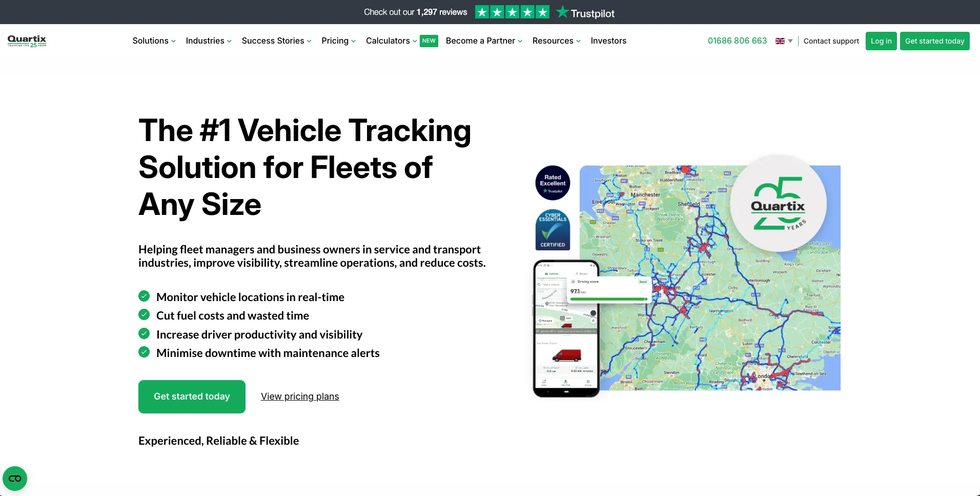Open the accessibility widget round green button
Viewport: 980px width, 496px height.
click(x=15, y=479)
